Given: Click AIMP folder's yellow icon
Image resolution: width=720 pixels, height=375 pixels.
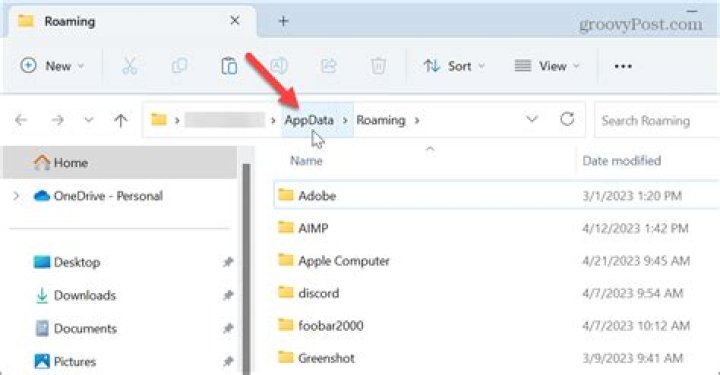Looking at the screenshot, I should coord(286,227).
